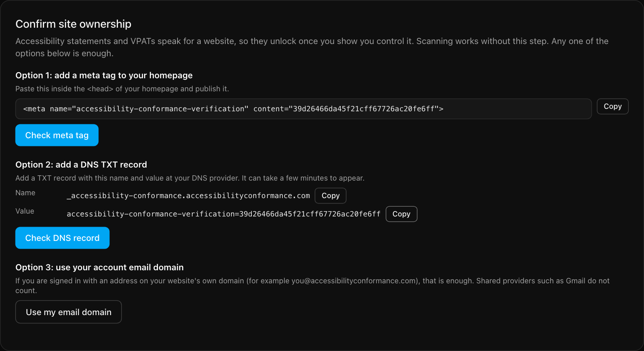
Task: Click the 'Add a TXT record' instruction text
Action: coord(190,178)
